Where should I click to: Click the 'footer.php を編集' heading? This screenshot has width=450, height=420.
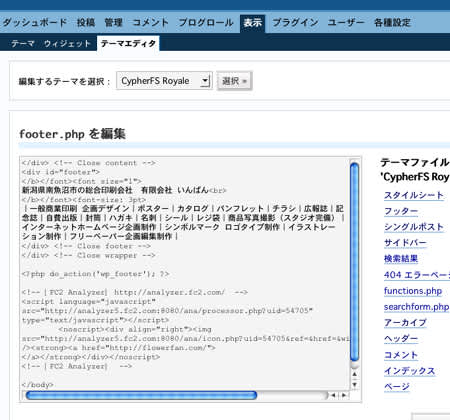pyautogui.click(x=72, y=134)
